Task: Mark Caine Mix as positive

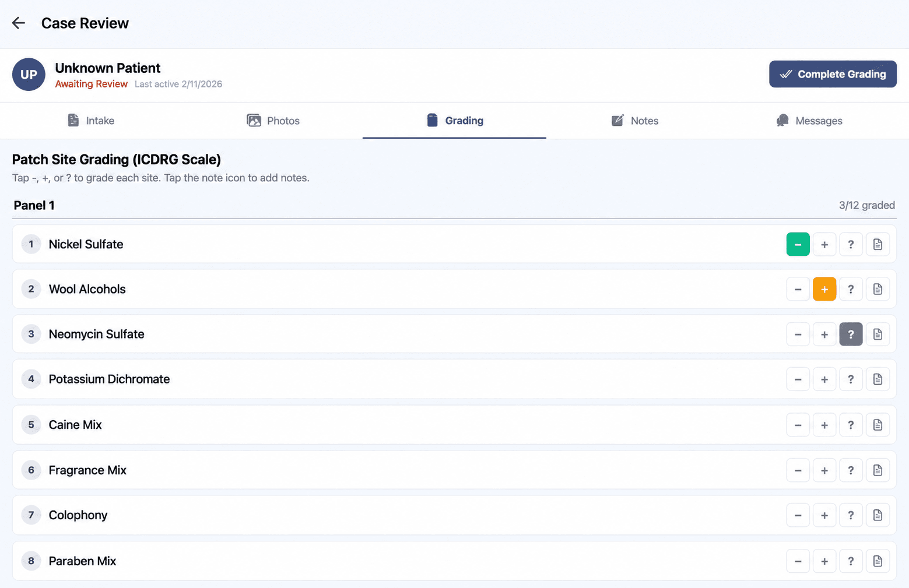Action: tap(824, 425)
